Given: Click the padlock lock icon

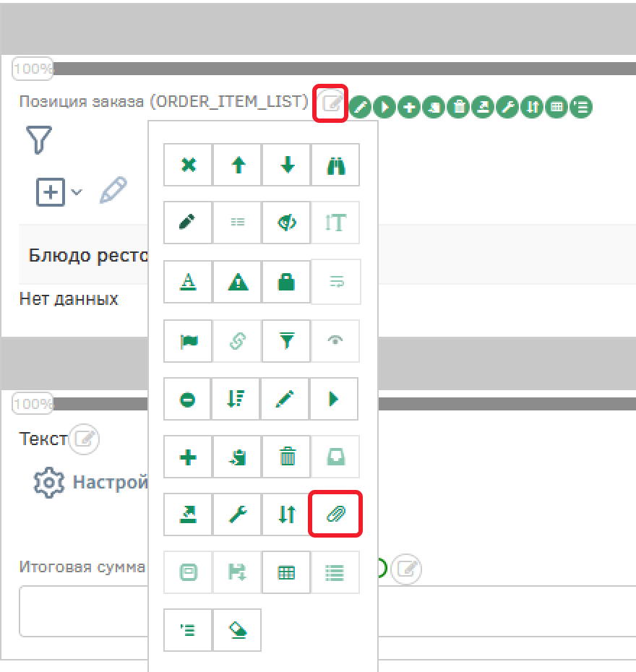Looking at the screenshot, I should pos(287,282).
